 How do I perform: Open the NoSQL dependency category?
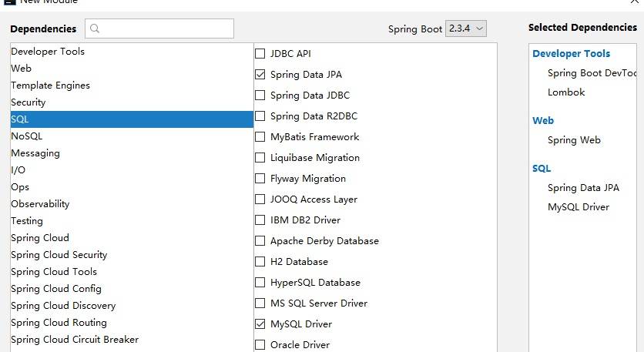point(26,136)
